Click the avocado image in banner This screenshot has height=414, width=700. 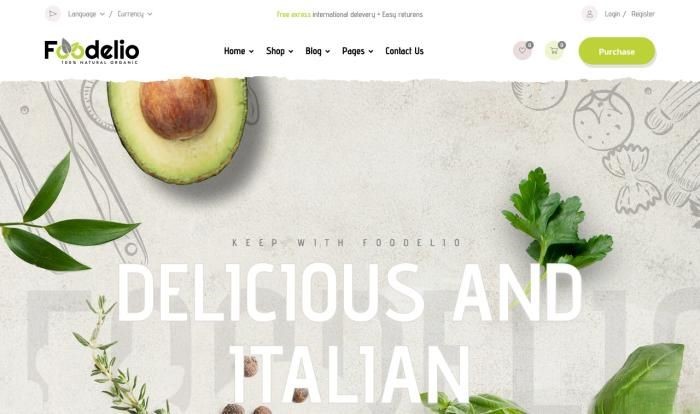178,130
